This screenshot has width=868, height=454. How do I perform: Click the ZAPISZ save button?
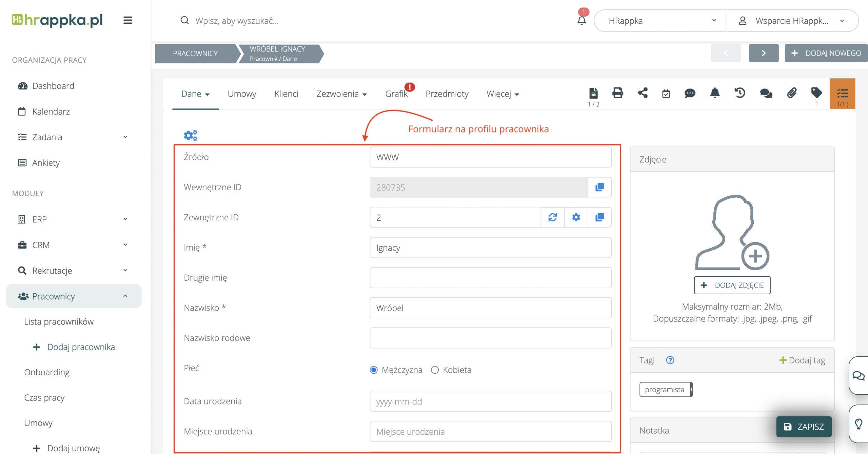[804, 427]
